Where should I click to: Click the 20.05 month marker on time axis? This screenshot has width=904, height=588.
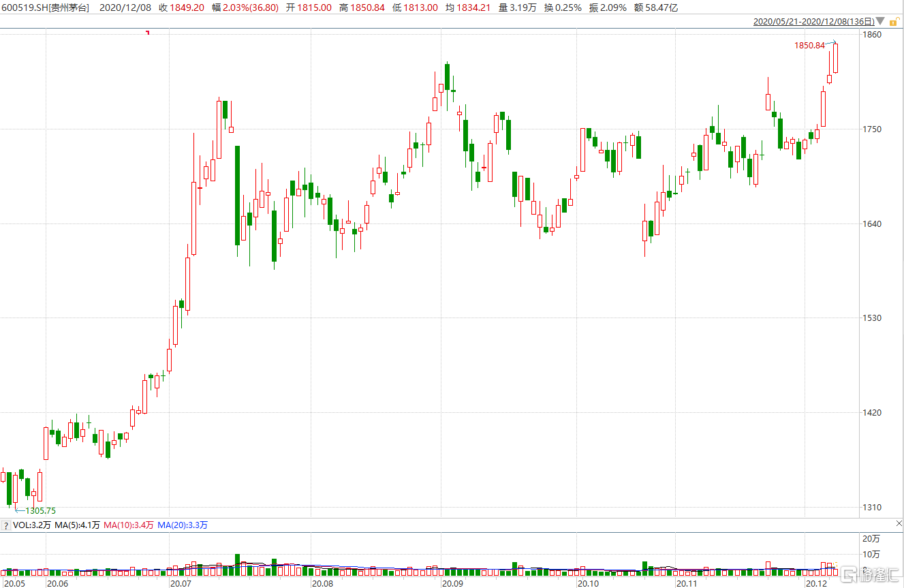[13, 583]
